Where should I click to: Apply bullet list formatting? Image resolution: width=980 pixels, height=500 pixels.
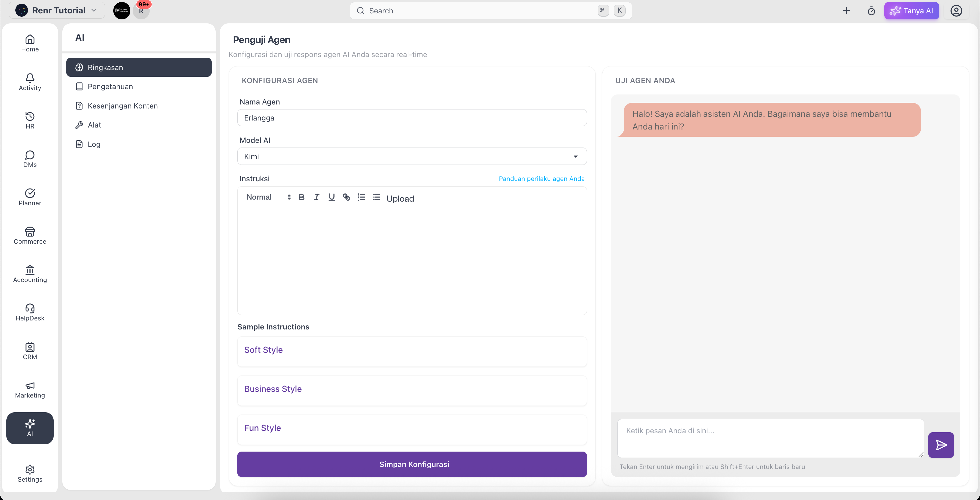coord(376,197)
